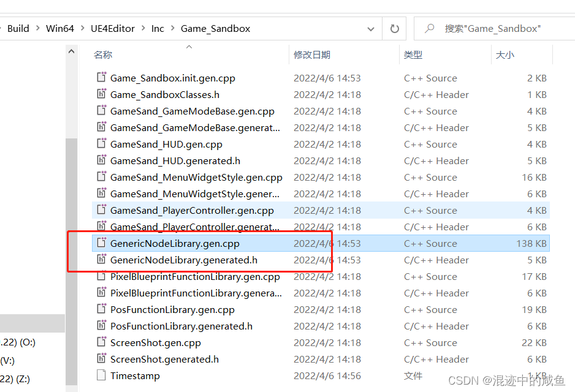Click the GameSand_GameModeBase.gen.cpp file icon
The height and width of the screenshot is (392, 575).
tap(101, 110)
